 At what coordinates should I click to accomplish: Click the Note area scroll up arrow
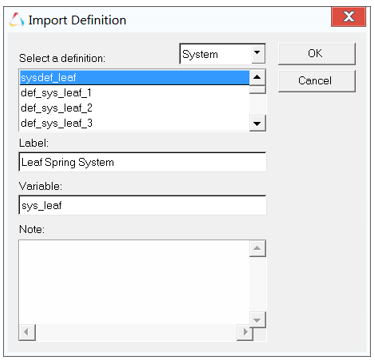[x=257, y=248]
